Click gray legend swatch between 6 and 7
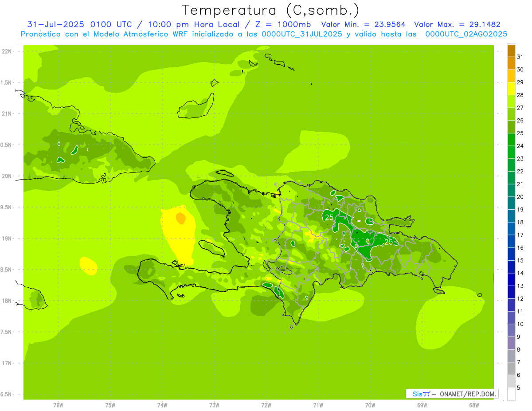 coord(511,368)
